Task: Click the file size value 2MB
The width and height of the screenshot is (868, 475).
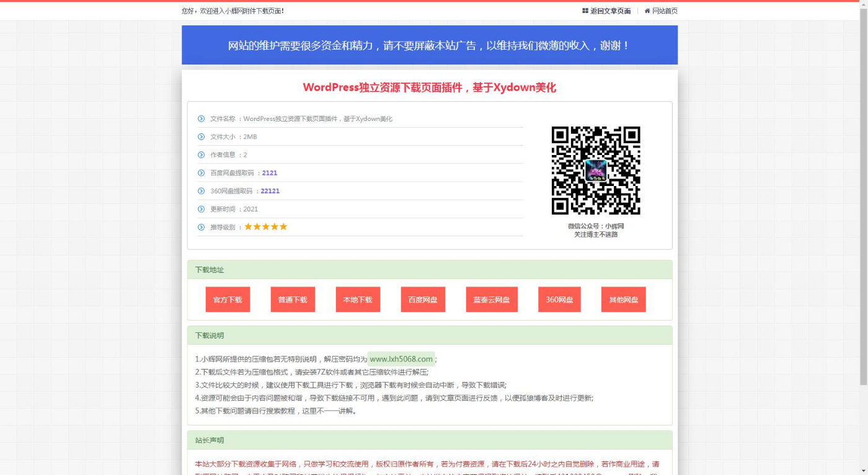Action: point(250,136)
